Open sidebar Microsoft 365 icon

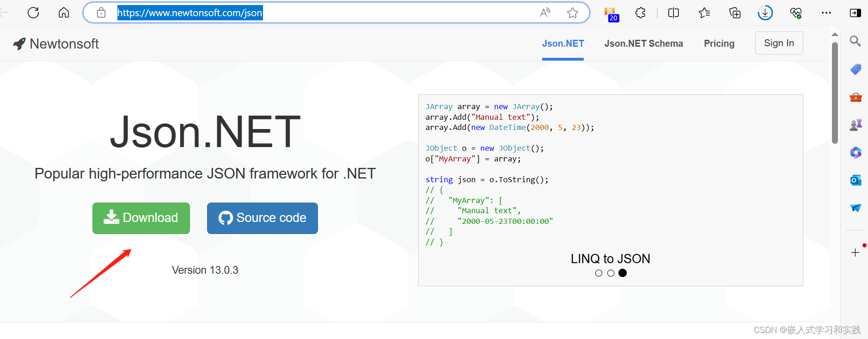(856, 152)
